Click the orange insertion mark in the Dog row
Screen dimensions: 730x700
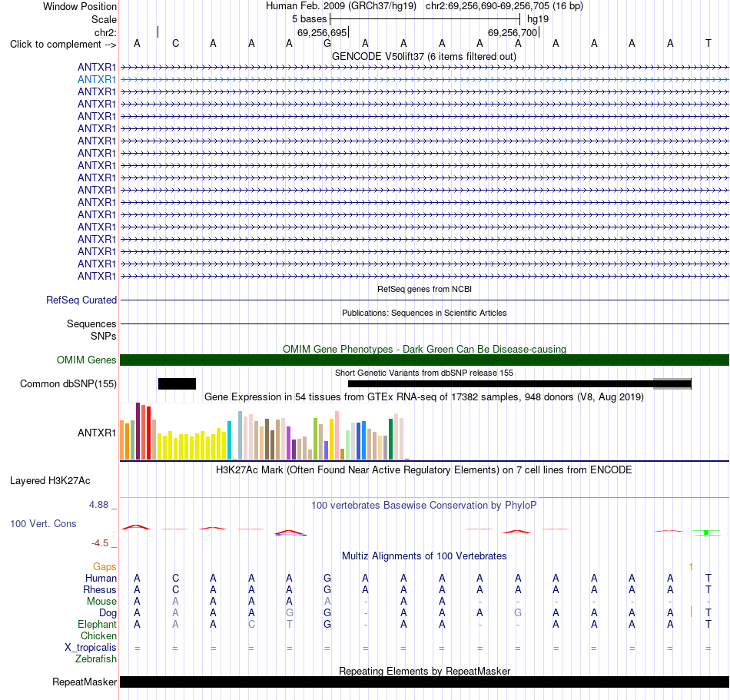(x=691, y=612)
